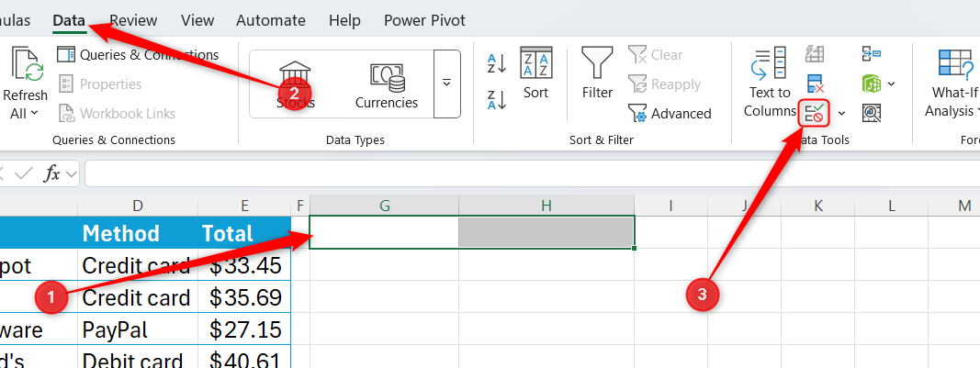This screenshot has width=980, height=368.
Task: Open the Automate tab
Action: point(271,20)
